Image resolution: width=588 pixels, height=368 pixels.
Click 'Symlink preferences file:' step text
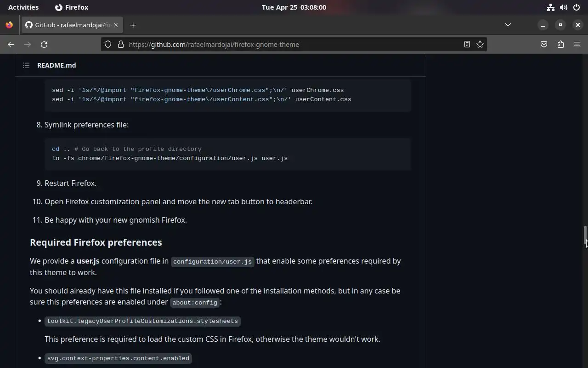pyautogui.click(x=86, y=125)
